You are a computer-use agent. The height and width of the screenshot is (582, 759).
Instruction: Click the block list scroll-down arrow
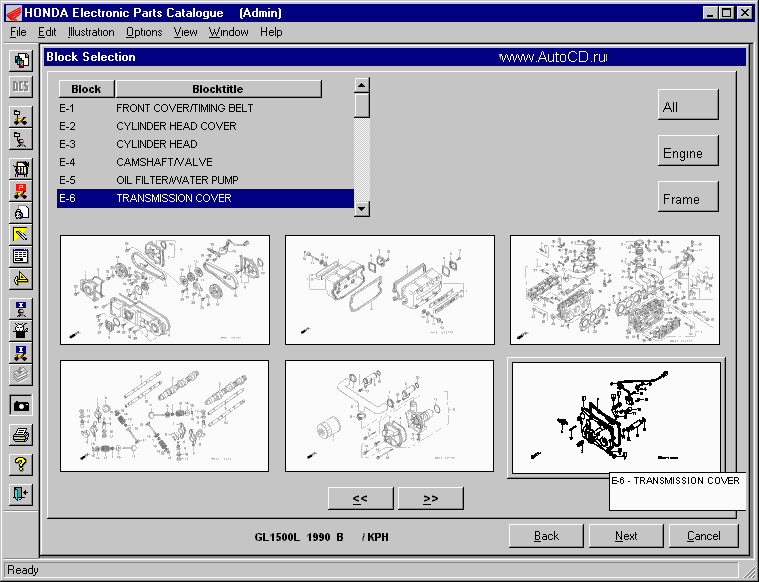pos(362,209)
